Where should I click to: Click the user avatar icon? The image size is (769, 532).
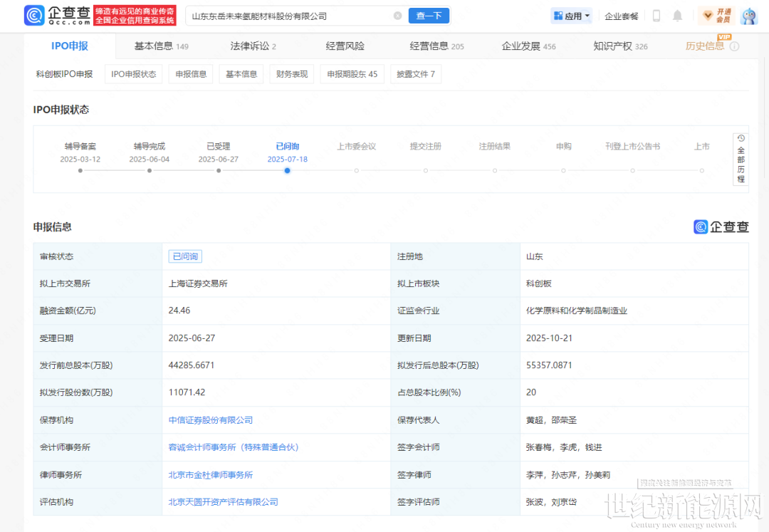[x=748, y=16]
